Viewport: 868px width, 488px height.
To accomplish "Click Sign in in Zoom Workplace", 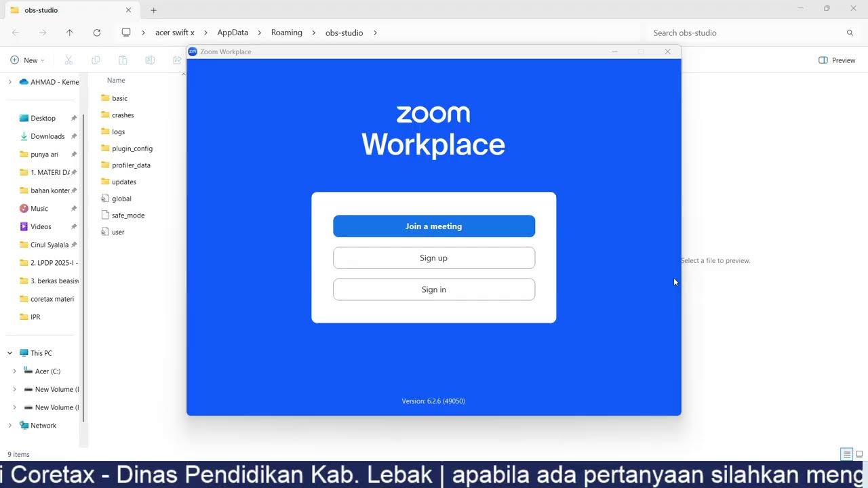I will (434, 289).
